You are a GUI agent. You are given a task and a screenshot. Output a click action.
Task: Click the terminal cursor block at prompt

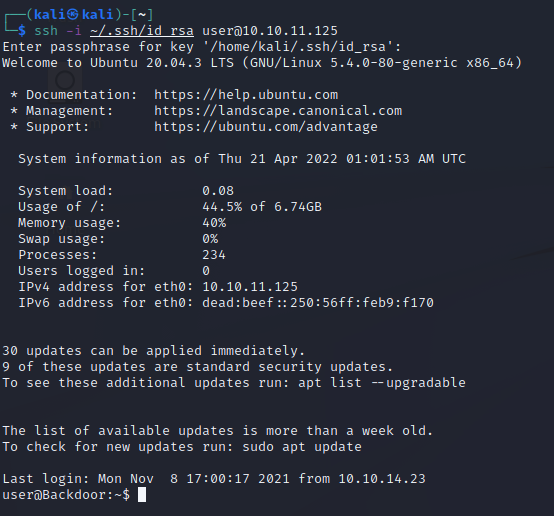tap(142, 494)
